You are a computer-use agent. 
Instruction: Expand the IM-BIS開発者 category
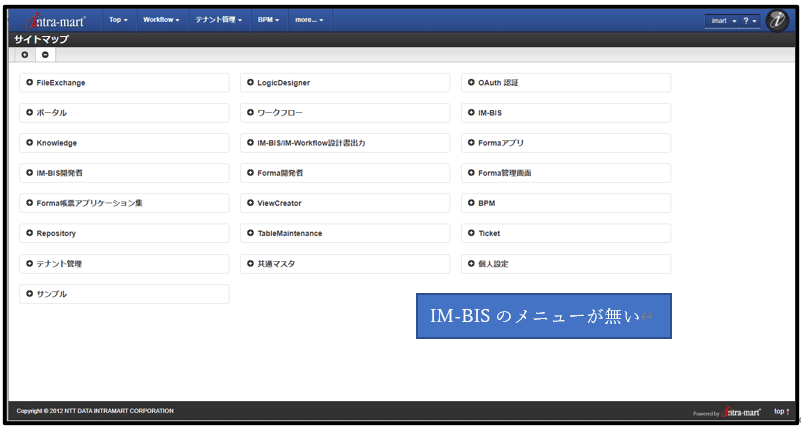(x=124, y=173)
